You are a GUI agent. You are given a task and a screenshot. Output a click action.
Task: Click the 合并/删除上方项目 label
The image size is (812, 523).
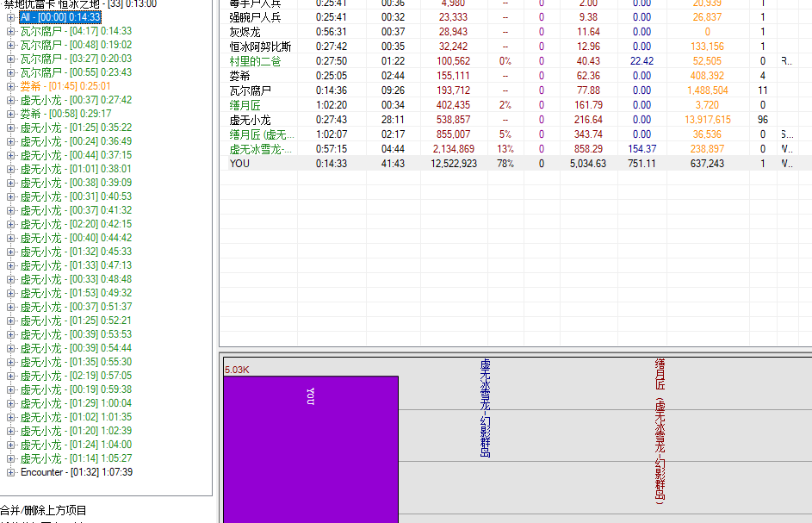click(x=44, y=510)
